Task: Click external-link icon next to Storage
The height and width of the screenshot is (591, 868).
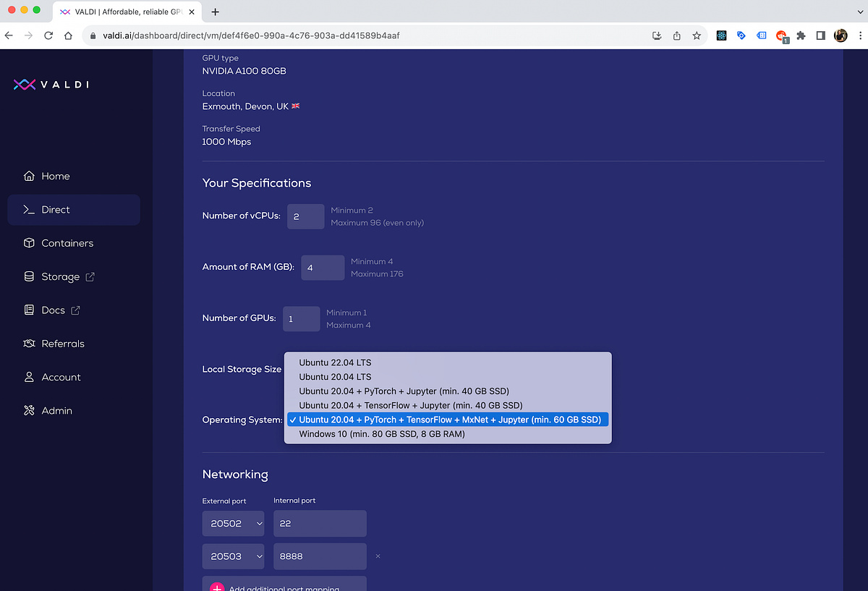Action: pyautogui.click(x=90, y=276)
